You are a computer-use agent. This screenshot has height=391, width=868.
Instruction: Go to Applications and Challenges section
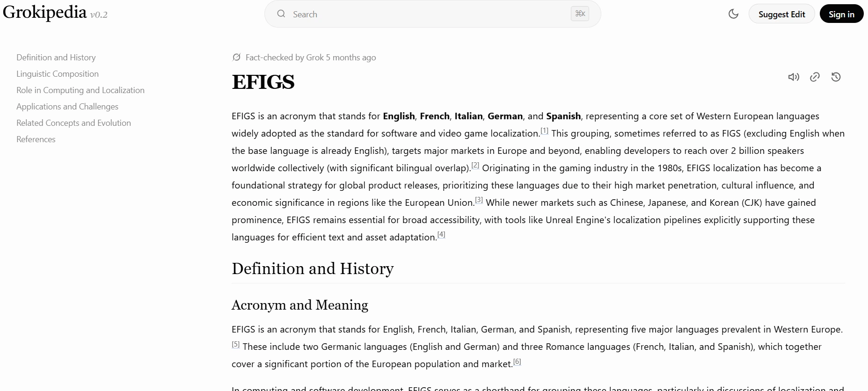tap(67, 107)
